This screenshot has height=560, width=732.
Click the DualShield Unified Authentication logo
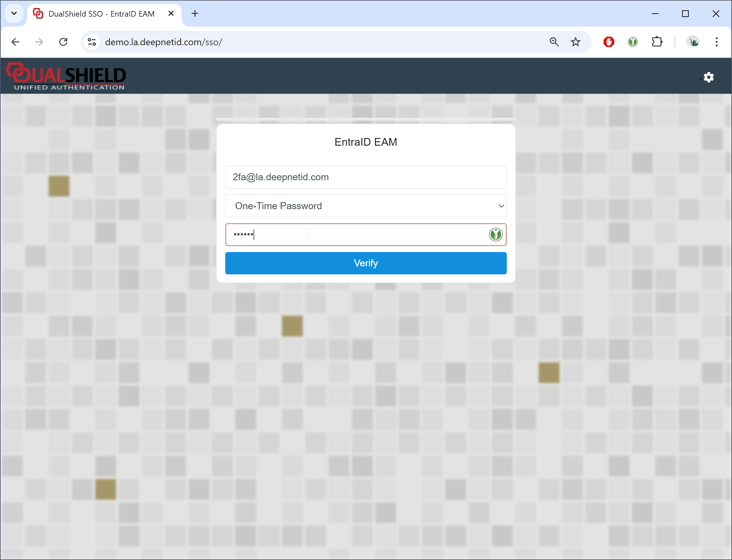66,76
